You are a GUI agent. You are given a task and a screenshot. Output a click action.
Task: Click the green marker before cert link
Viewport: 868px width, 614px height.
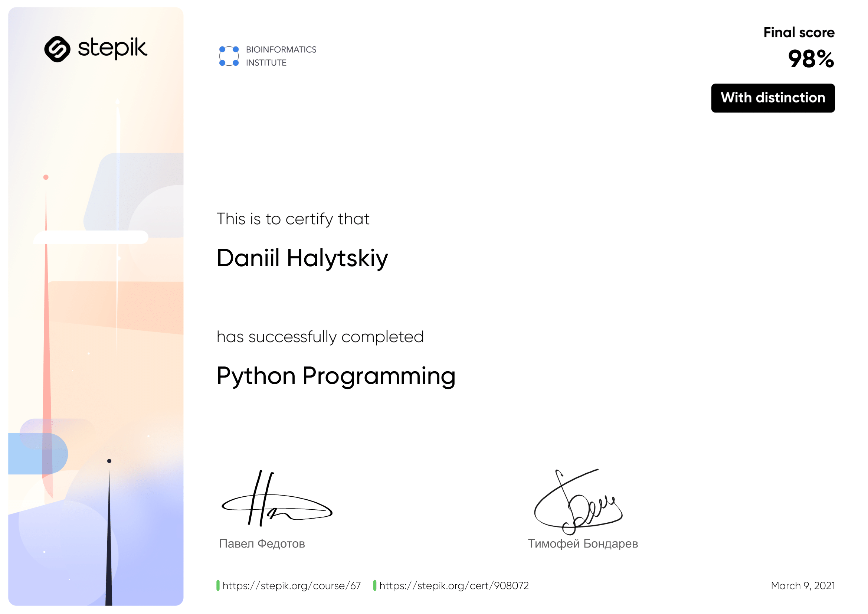[375, 585]
